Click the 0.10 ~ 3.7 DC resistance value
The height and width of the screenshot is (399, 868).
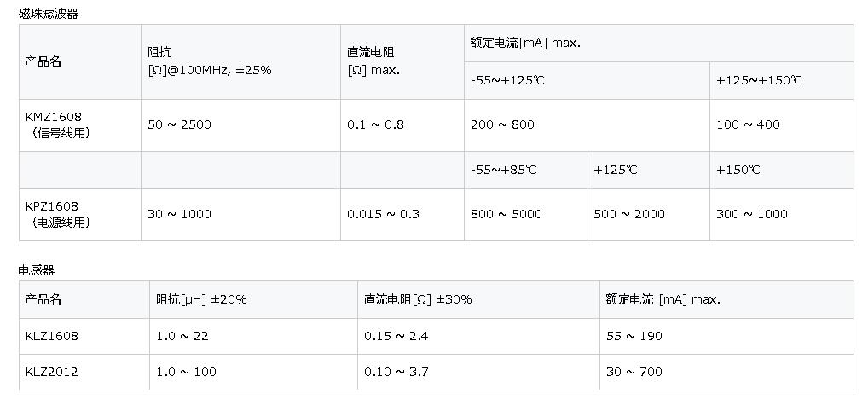click(396, 372)
